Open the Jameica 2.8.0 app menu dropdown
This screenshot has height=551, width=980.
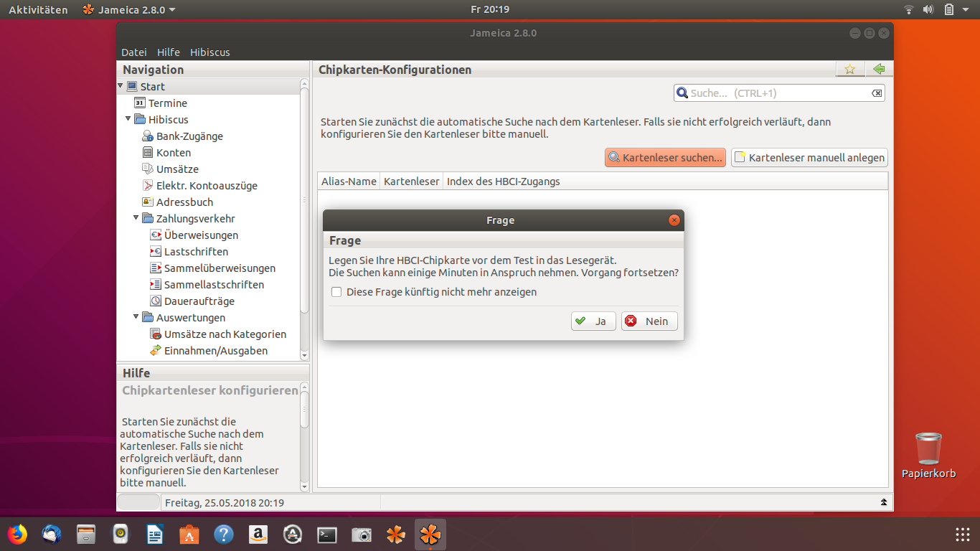pos(129,10)
